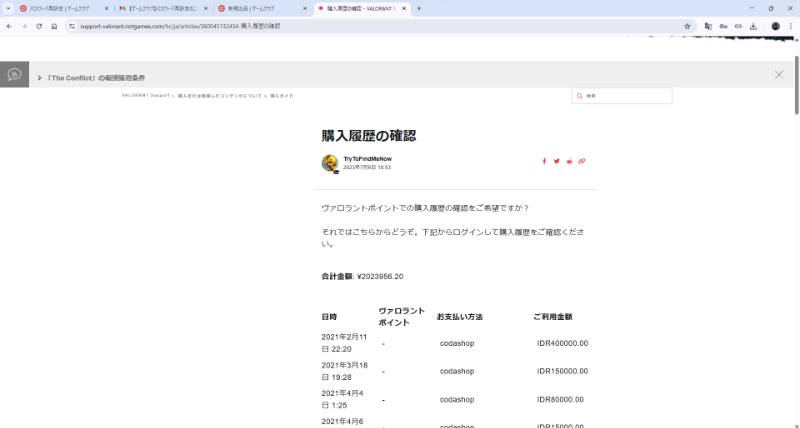Switch to the Gmail tab
800x428 pixels.
pos(161,9)
